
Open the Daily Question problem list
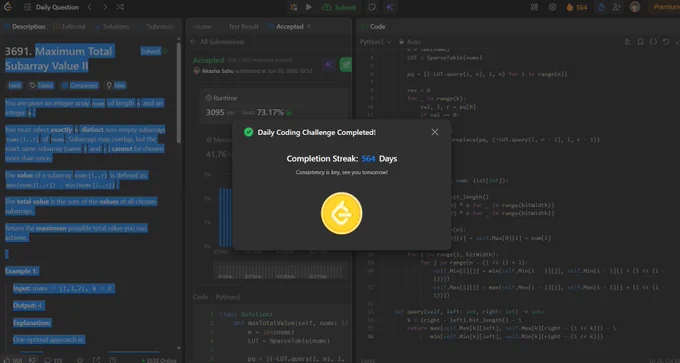point(52,7)
